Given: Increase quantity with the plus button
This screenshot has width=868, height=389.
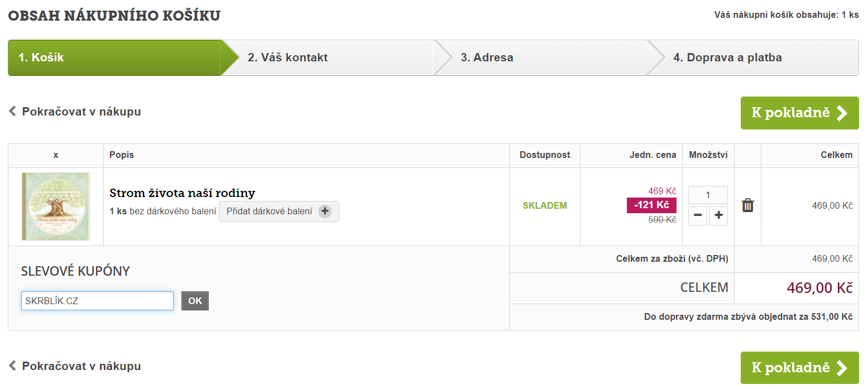Looking at the screenshot, I should point(718,216).
